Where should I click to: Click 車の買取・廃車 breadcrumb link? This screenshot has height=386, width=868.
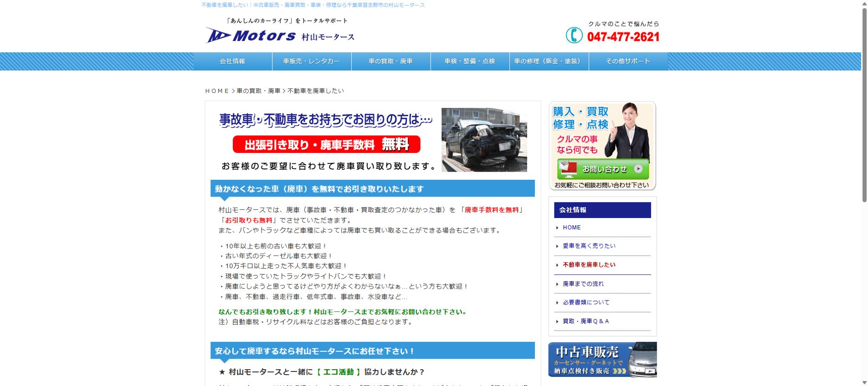pyautogui.click(x=258, y=91)
